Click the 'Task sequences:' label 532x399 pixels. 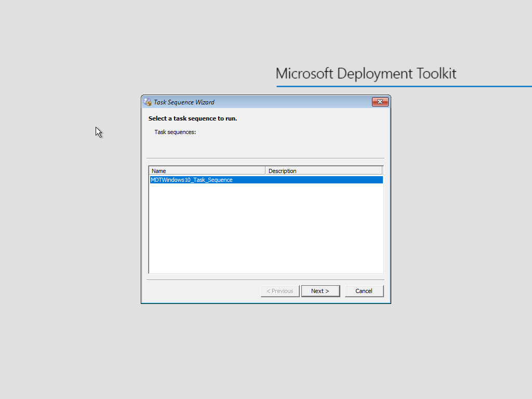point(175,132)
